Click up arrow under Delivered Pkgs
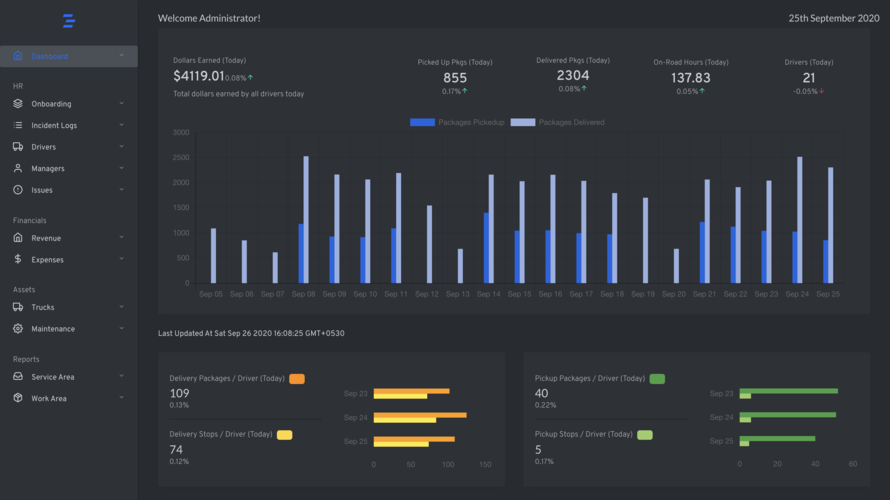 coord(584,89)
